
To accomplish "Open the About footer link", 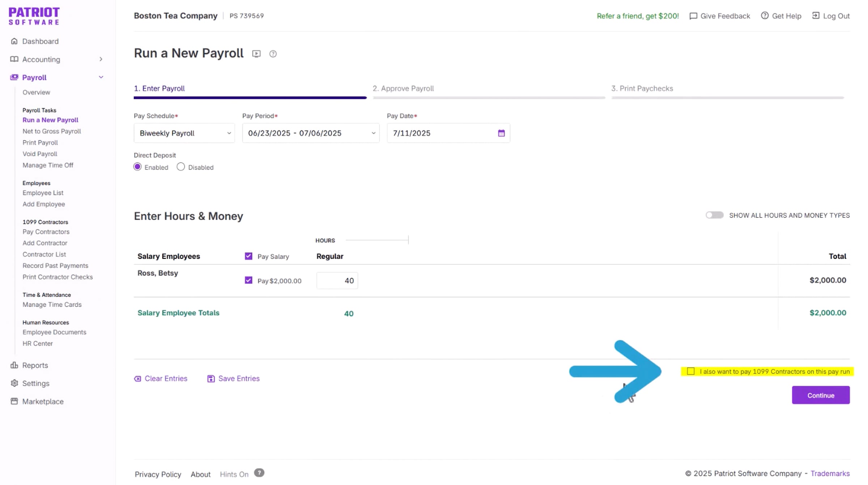I will (201, 474).
